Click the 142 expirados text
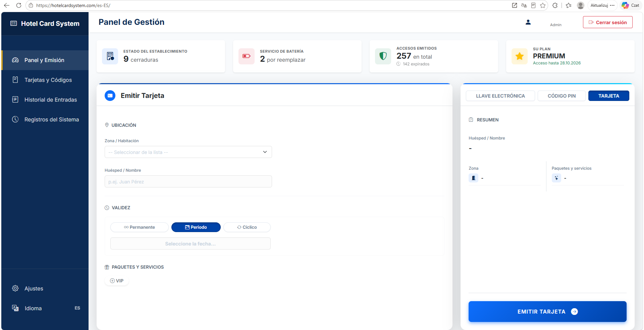The width and height of the screenshot is (644, 330). click(416, 64)
